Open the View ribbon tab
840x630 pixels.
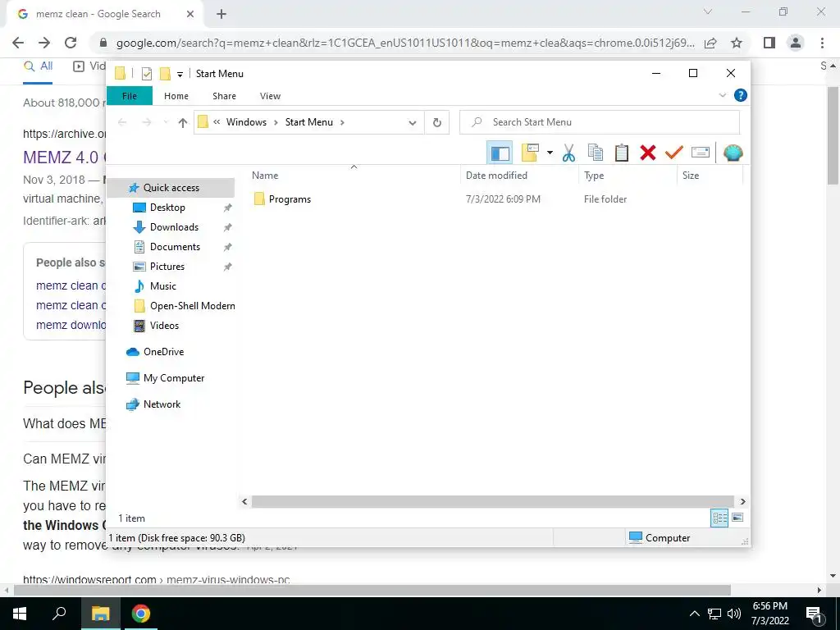point(270,96)
